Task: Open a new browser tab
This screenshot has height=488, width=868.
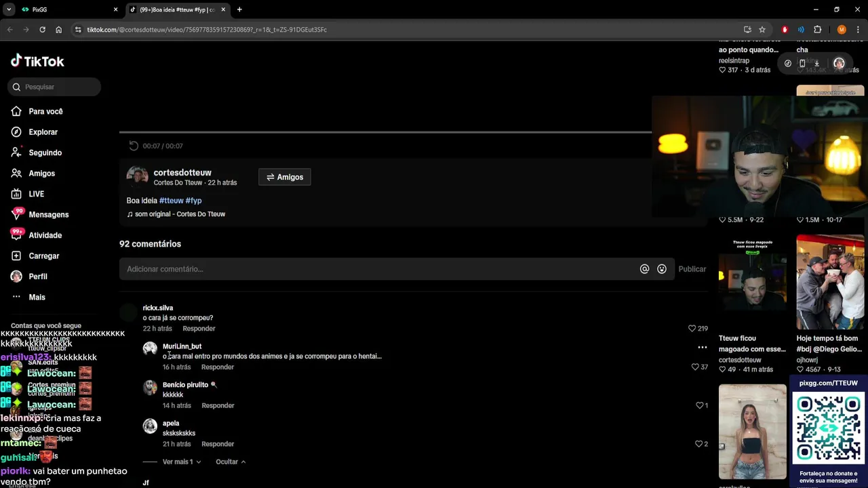Action: 239,9
